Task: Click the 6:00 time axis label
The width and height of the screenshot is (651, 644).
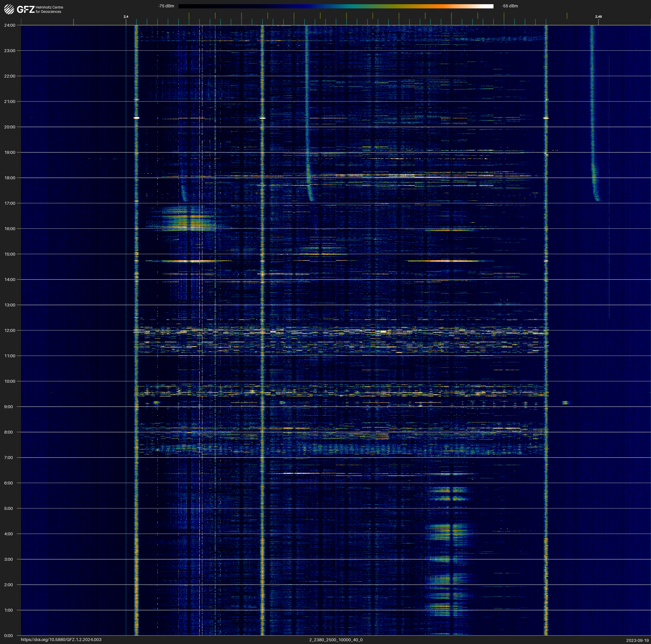Action: [x=9, y=483]
